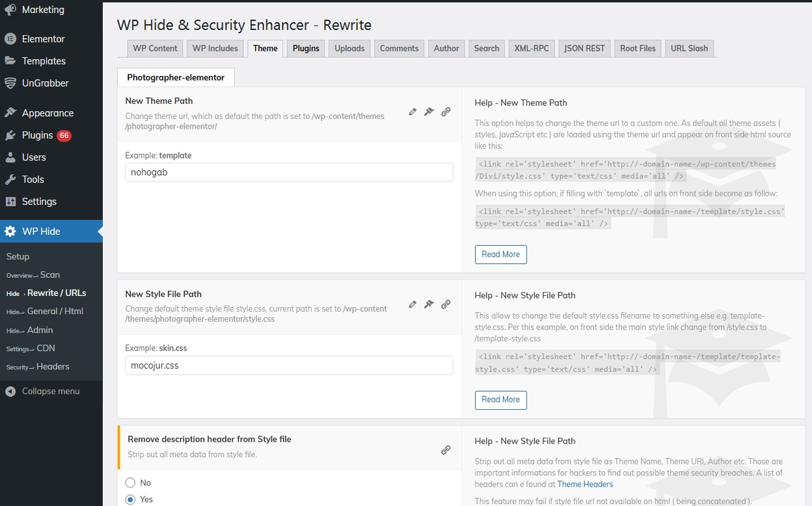Viewport: 812px width, 506px height.
Task: Open the Elementor menu label
Action: click(44, 39)
